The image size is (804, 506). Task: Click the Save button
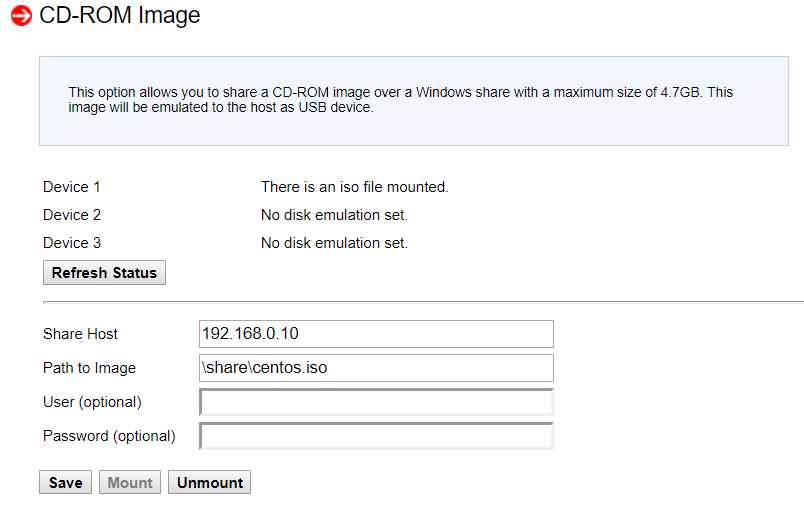point(66,483)
